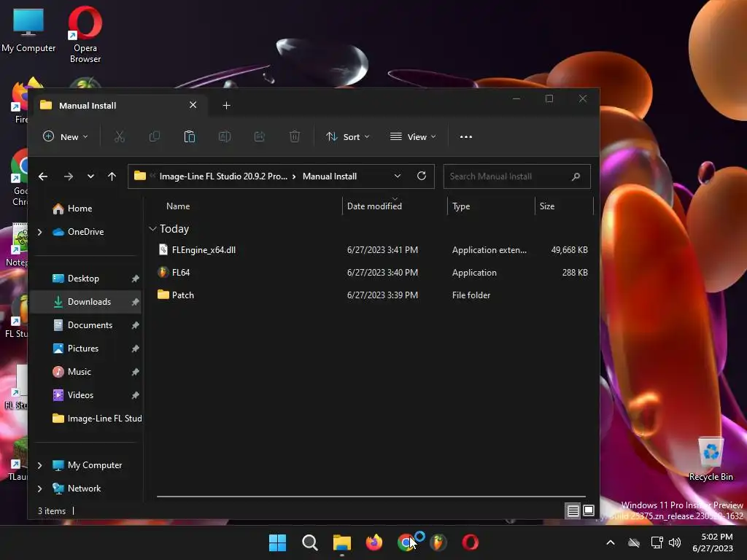The width and height of the screenshot is (747, 560).
Task: Select the FL64 application file
Action: (x=373, y=273)
